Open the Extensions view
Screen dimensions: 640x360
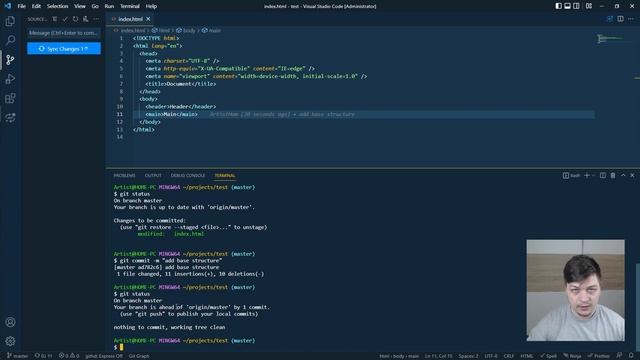(x=10, y=98)
